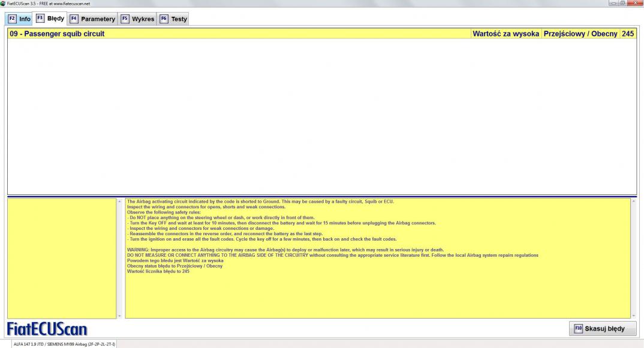Switch to the Wykres tab

(x=137, y=19)
